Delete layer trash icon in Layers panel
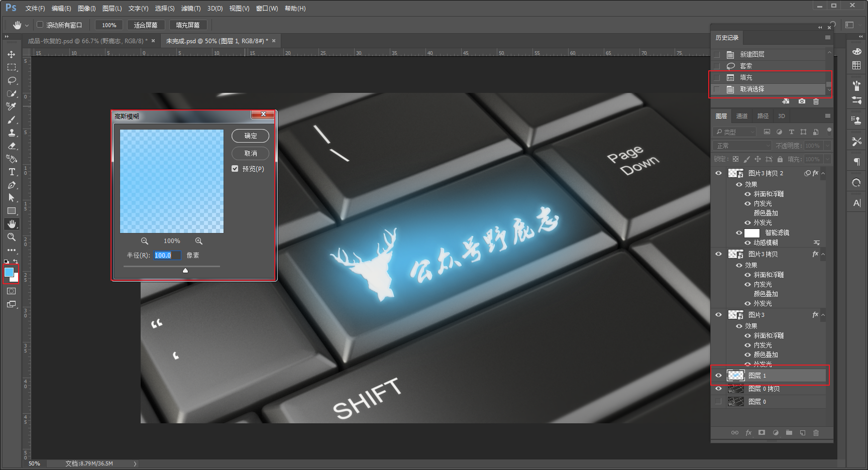The width and height of the screenshot is (868, 470). [816, 432]
